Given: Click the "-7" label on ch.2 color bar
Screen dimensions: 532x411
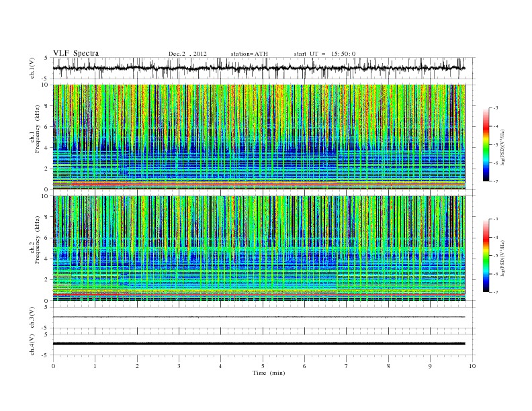Looking at the screenshot, I should tap(496, 292).
